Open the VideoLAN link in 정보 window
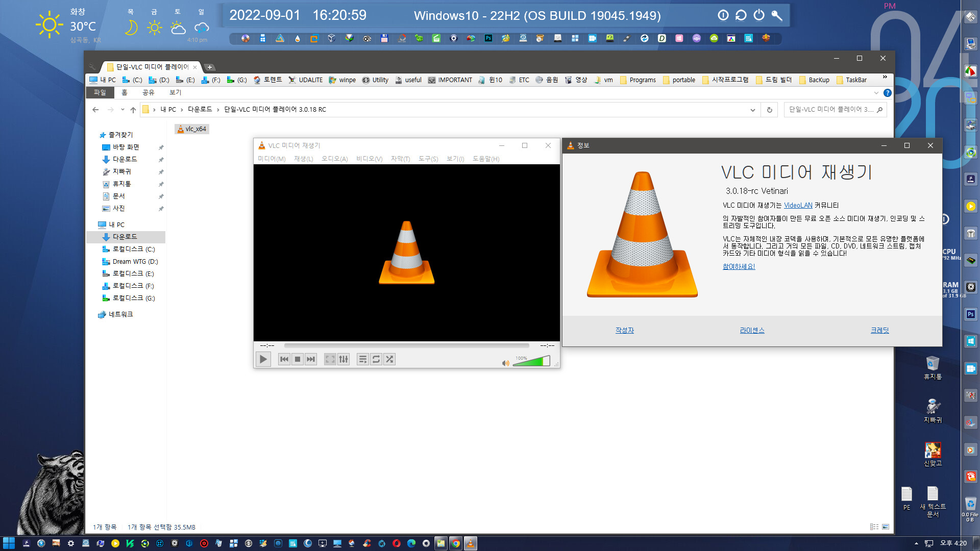The image size is (980, 551). [x=798, y=205]
